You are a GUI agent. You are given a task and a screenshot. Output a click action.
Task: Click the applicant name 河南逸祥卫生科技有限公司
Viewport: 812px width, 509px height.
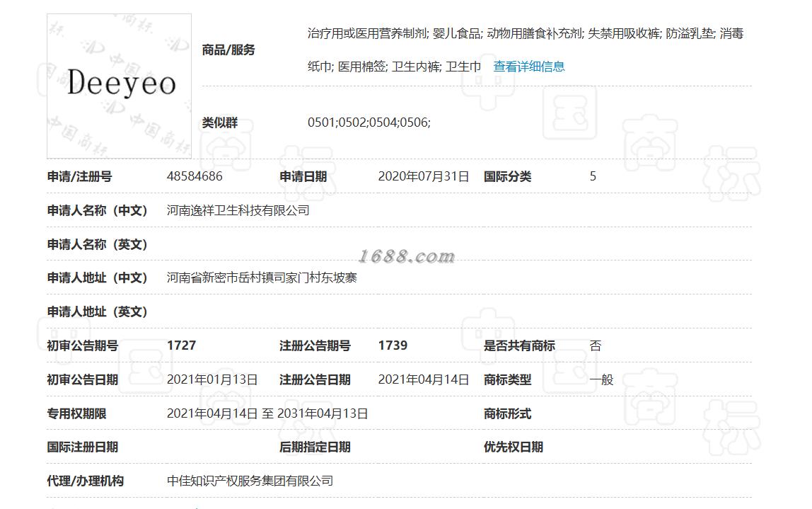tap(238, 210)
